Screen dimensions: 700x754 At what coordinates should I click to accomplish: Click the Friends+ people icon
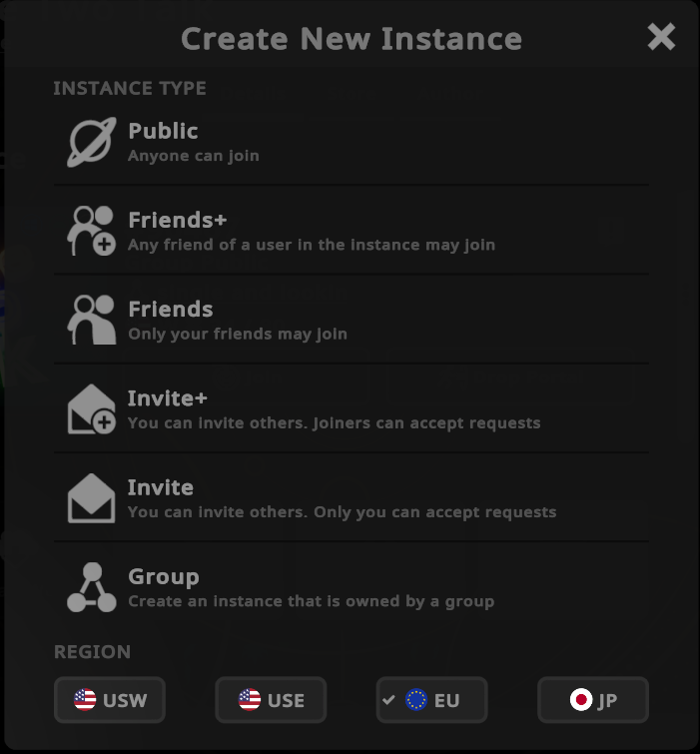pyautogui.click(x=91, y=231)
